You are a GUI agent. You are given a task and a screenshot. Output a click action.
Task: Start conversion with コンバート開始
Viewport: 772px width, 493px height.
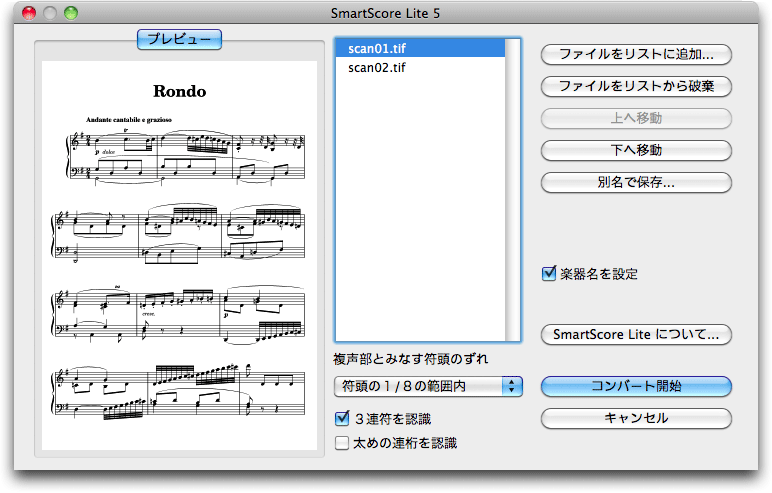pyautogui.click(x=636, y=386)
